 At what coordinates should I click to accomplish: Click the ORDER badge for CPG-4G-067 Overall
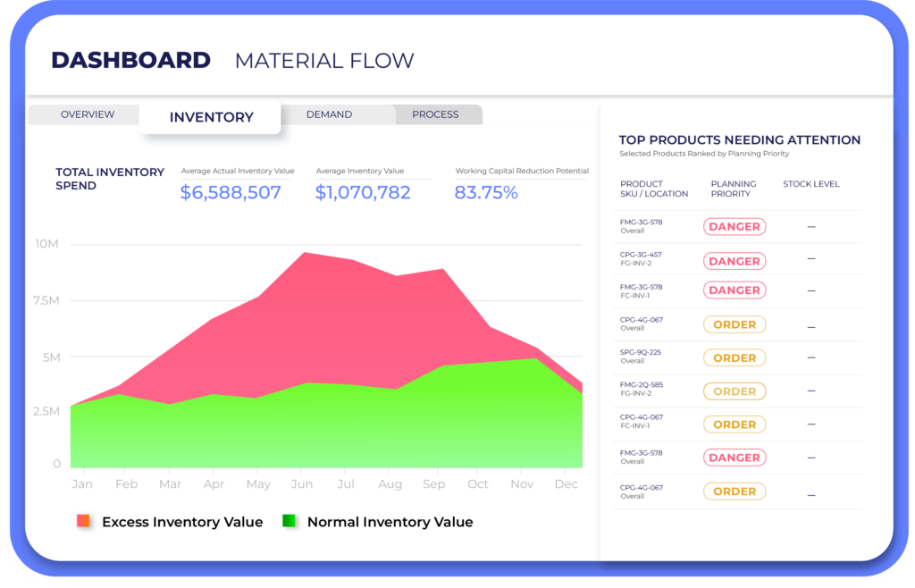(735, 323)
